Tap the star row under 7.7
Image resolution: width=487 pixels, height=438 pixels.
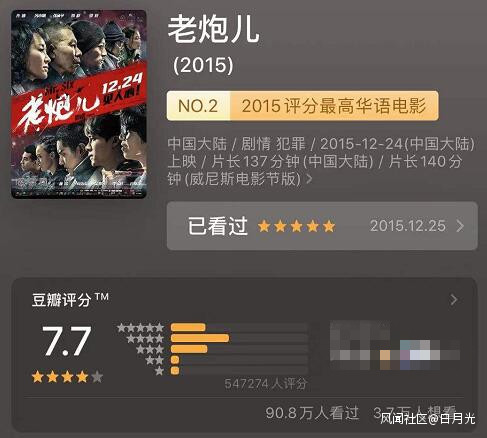pos(67,377)
